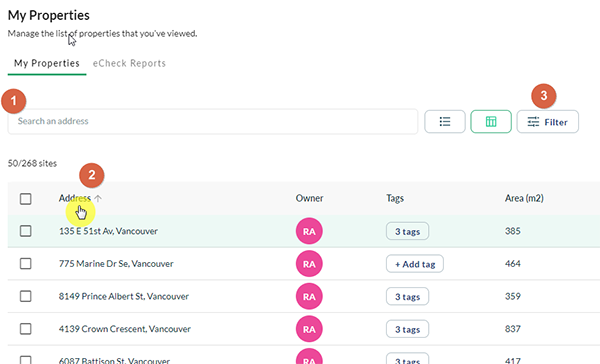The width and height of the screenshot is (600, 364).
Task: Open the My Properties tab
Action: [47, 63]
